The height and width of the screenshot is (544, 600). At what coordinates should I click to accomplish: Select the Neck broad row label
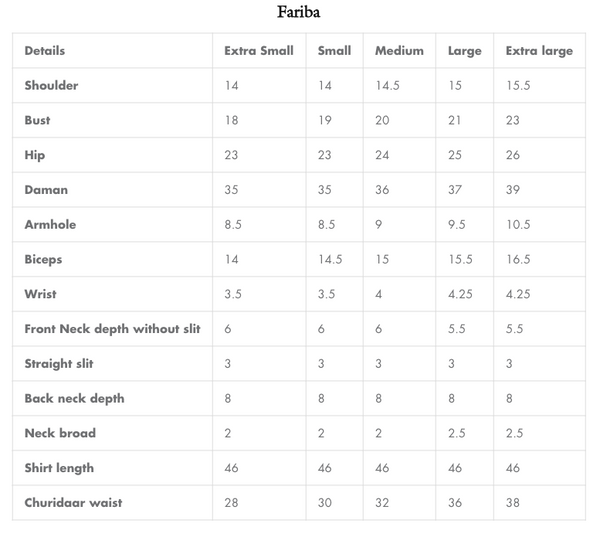coord(61,433)
